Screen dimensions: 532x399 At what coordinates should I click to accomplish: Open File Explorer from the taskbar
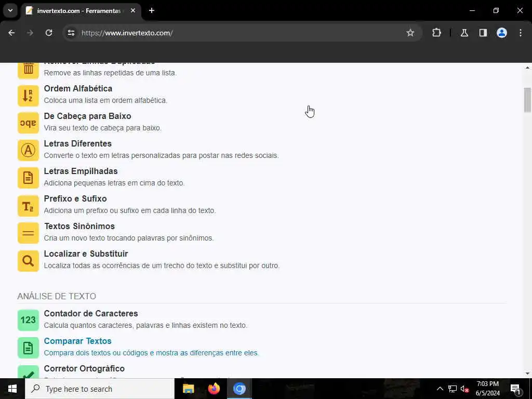[x=188, y=389]
